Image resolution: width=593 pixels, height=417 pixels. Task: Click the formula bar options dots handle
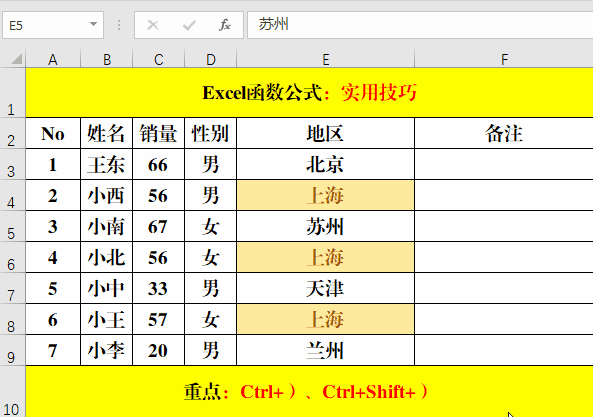click(x=119, y=25)
